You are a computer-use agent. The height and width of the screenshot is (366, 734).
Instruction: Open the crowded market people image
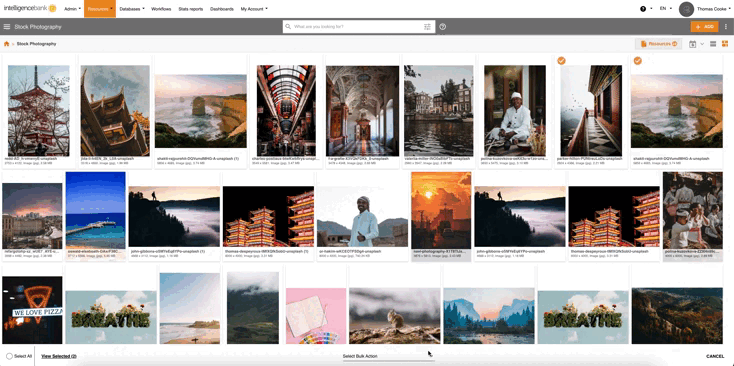[x=692, y=210]
